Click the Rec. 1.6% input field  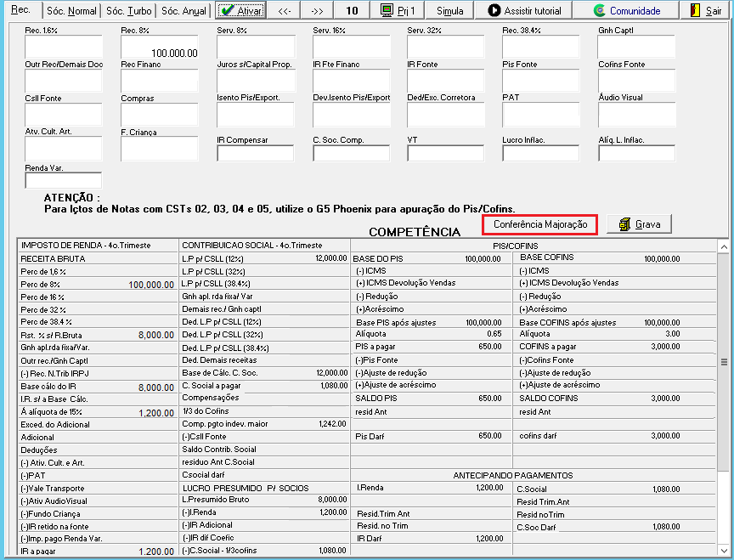pos(64,47)
